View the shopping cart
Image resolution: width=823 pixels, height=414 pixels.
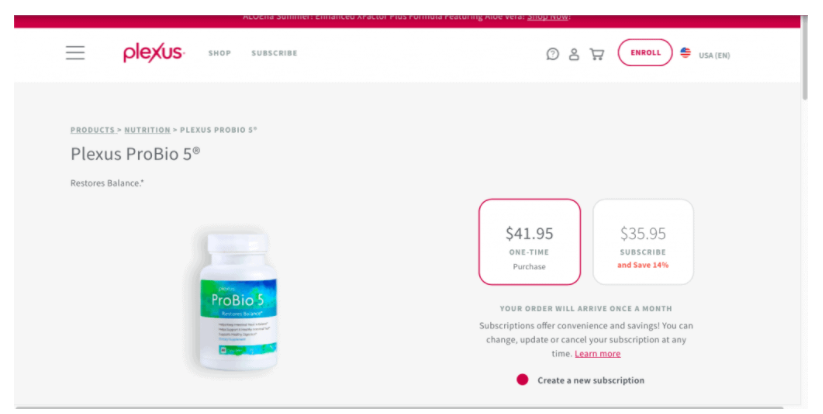pyautogui.click(x=597, y=54)
